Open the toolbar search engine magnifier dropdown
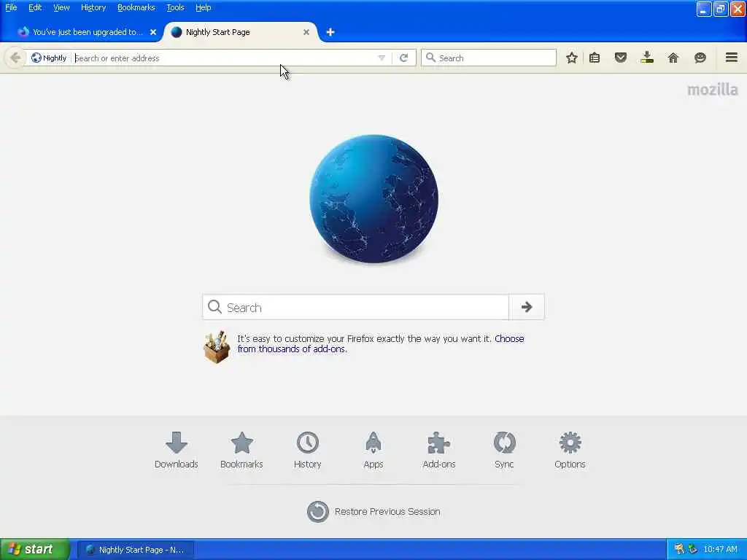 tap(430, 58)
